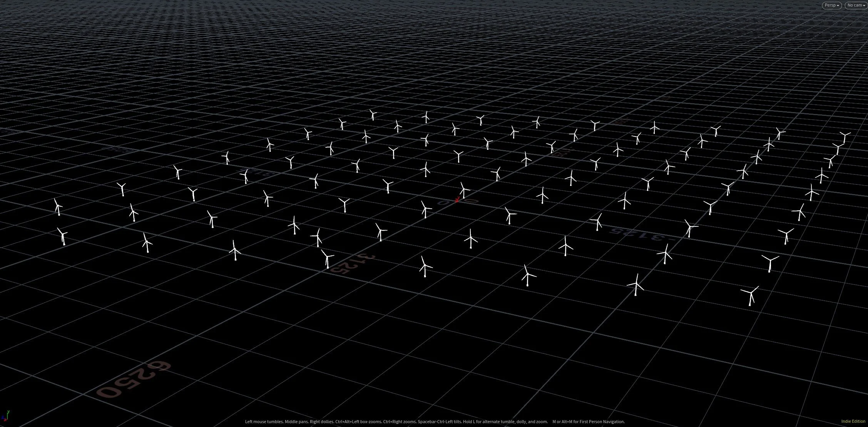Viewport: 868px width, 427px height.
Task: Click the Indie Edition label
Action: 853,421
